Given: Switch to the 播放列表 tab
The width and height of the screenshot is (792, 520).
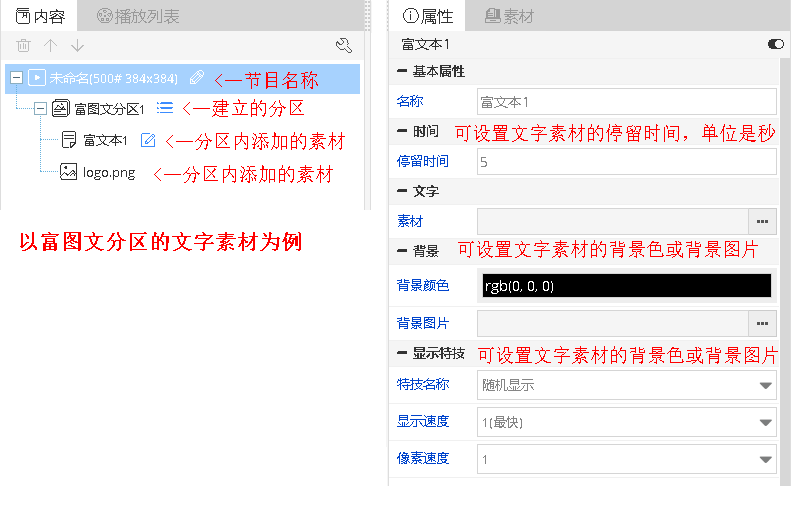Looking at the screenshot, I should [x=138, y=16].
